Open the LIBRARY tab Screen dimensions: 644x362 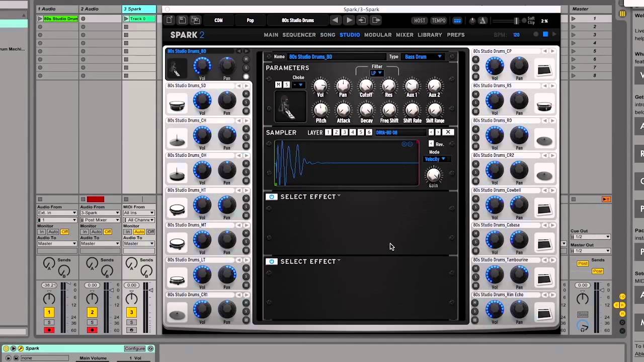430,35
